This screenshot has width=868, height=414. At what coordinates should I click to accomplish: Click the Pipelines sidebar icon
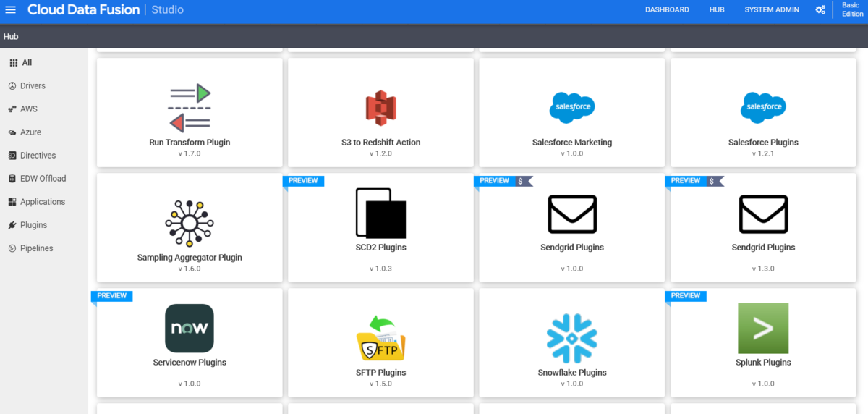pyautogui.click(x=12, y=248)
